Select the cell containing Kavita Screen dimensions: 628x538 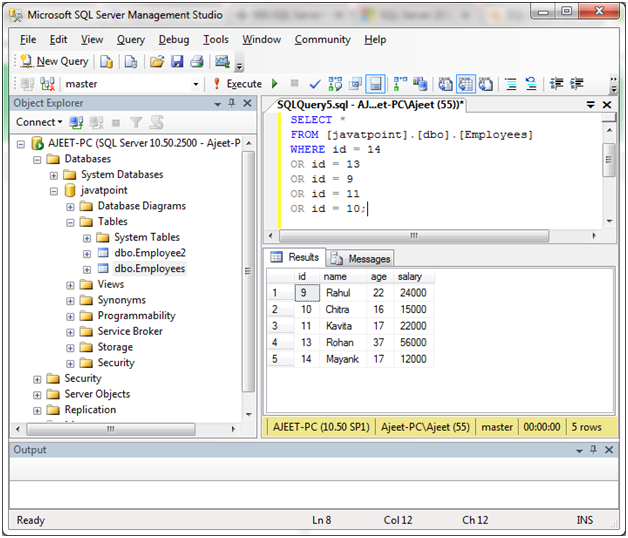coord(343,326)
